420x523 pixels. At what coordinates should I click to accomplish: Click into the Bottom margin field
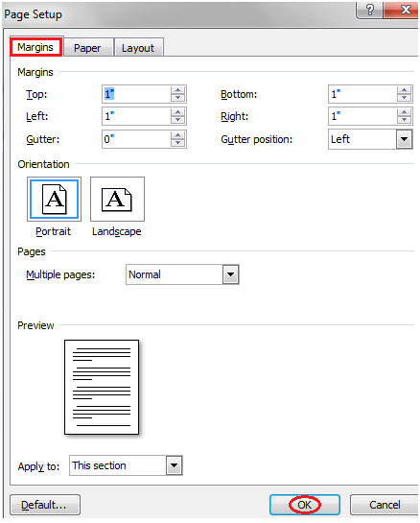point(362,94)
